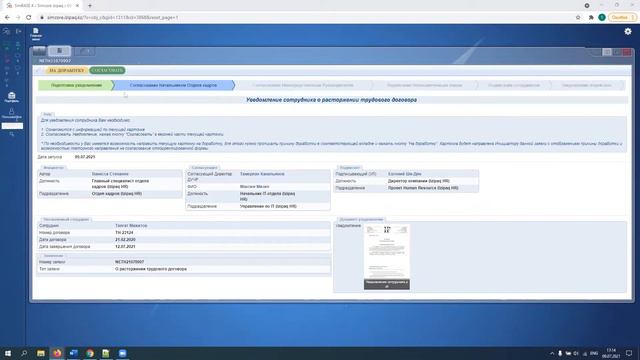Open a new browser tab
Image resolution: width=640 pixels, height=360 pixels.
coord(90,6)
